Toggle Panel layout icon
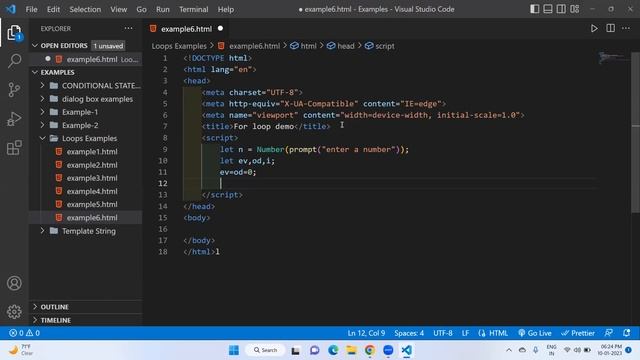This screenshot has width=640, height=360. [x=548, y=9]
